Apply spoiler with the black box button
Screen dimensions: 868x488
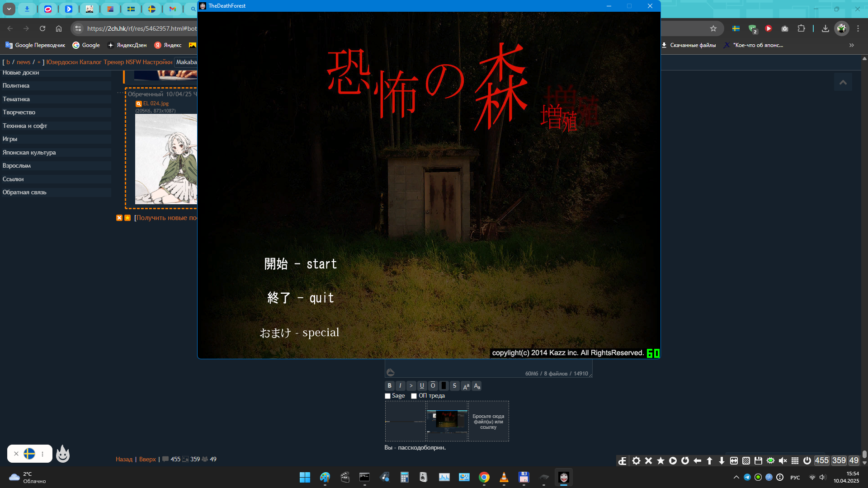[x=443, y=385]
